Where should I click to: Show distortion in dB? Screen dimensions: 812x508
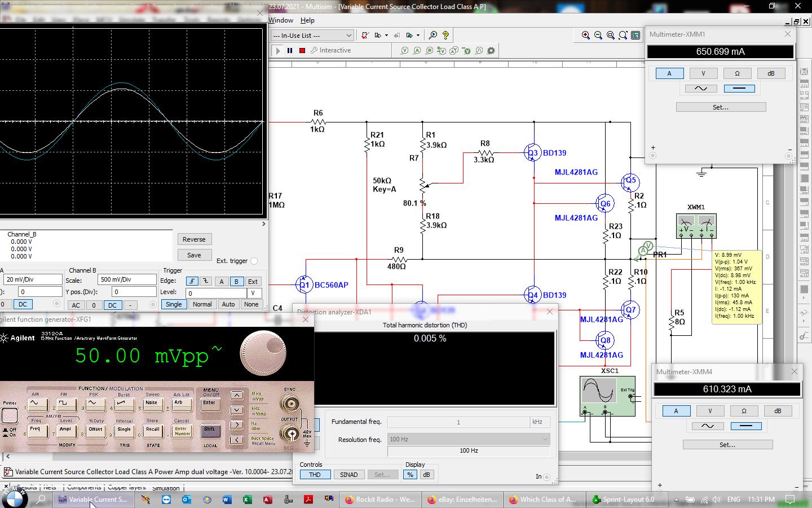[x=426, y=475]
